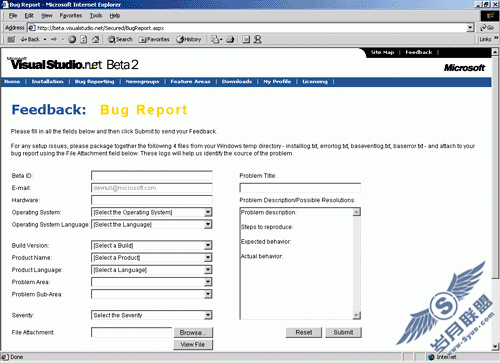Open the Tools menu

point(96,15)
